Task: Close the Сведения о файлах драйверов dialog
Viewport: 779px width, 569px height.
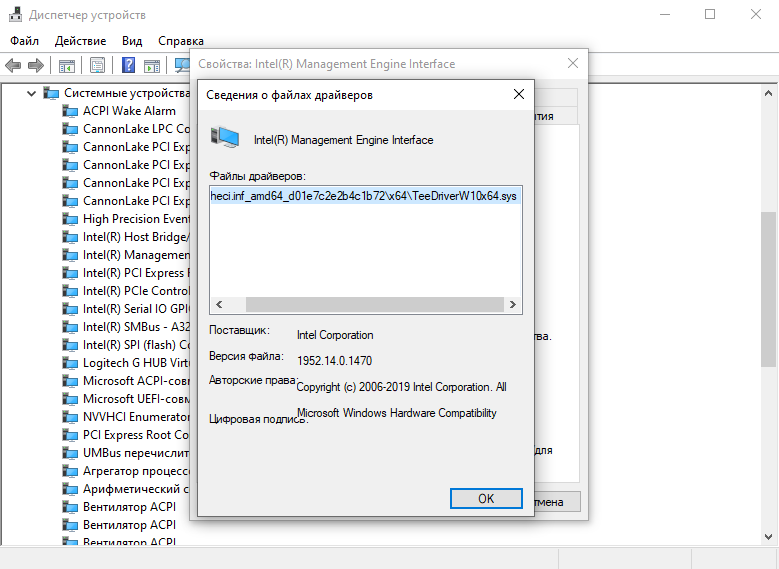Action: [519, 94]
